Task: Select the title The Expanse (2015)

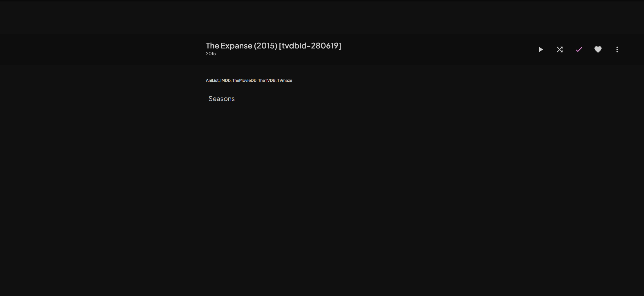Action: click(x=241, y=46)
